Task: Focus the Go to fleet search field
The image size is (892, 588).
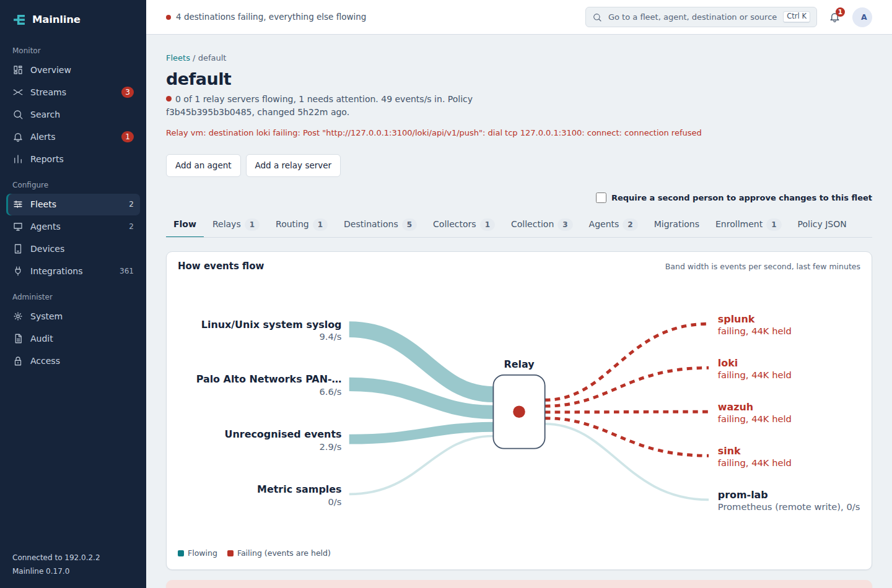Action: tap(701, 17)
